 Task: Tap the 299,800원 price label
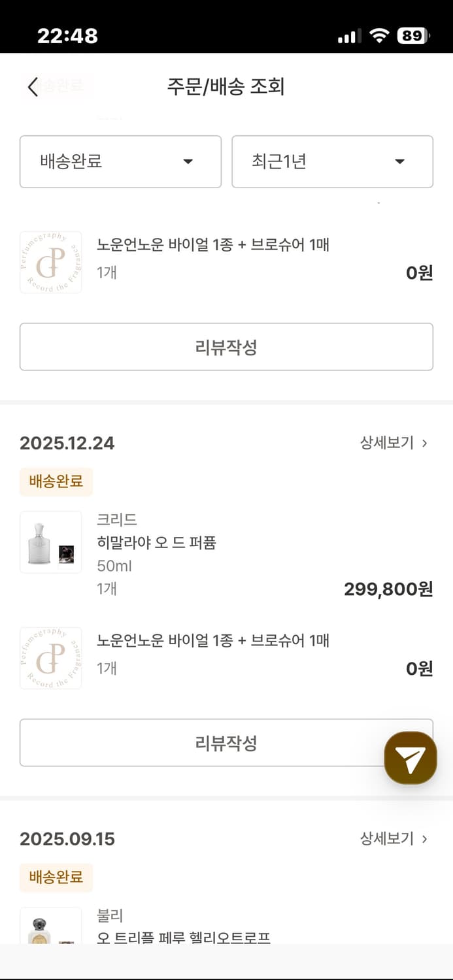click(x=388, y=589)
